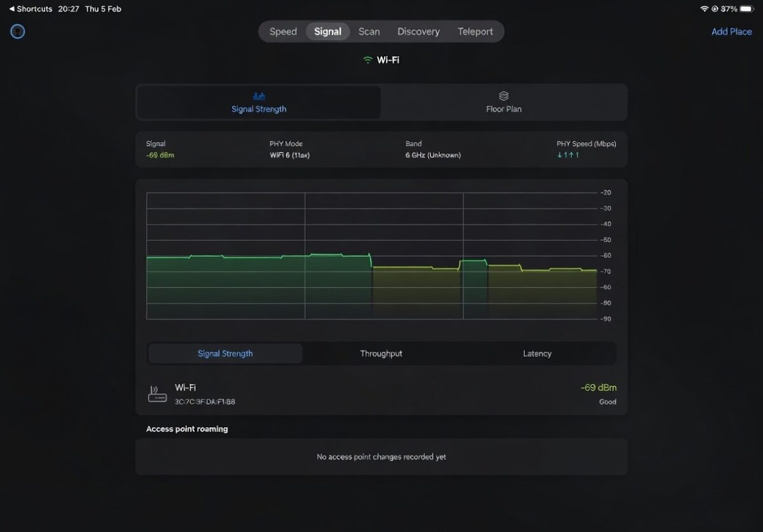
Task: Click the -69 dBm signal value in stats bar
Action: 160,155
